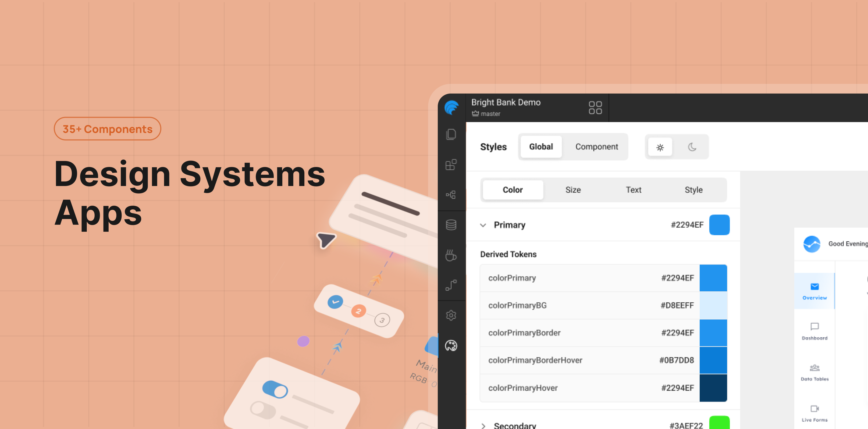The image size is (868, 429).
Task: Open Dashboard in the preview navigation
Action: coord(814,331)
